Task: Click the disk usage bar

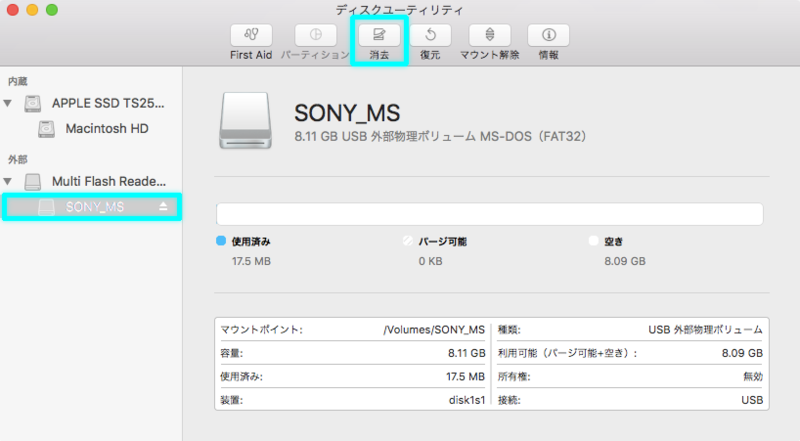Action: click(490, 214)
